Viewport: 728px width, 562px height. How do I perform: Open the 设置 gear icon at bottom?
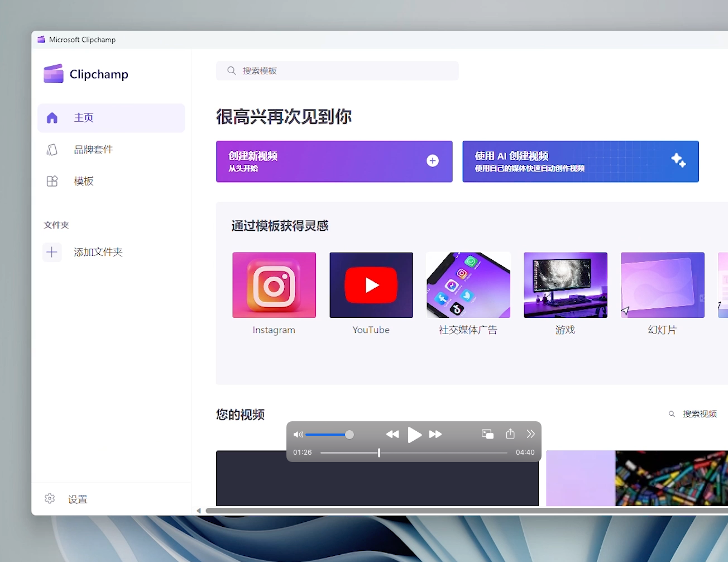pyautogui.click(x=50, y=498)
